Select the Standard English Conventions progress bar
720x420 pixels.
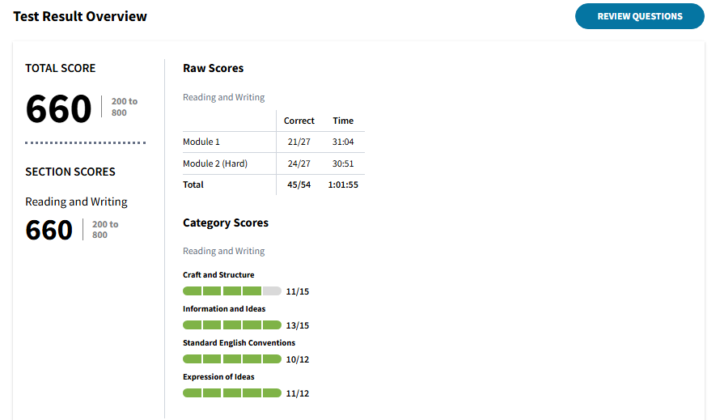click(x=232, y=359)
